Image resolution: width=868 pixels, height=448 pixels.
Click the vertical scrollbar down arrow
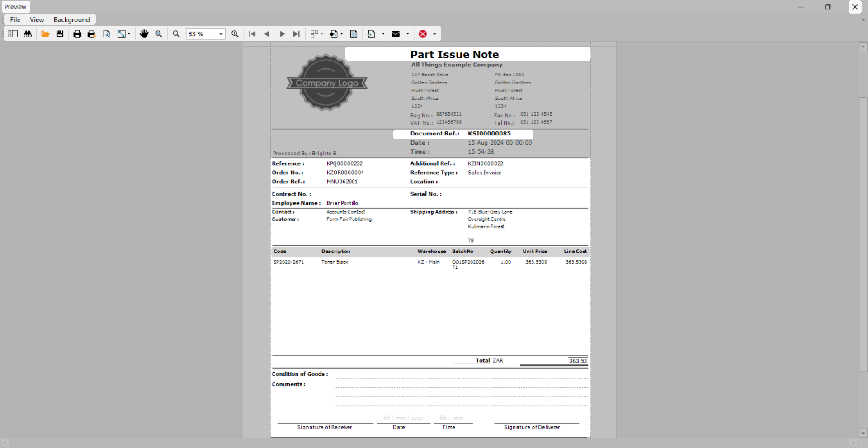[863, 433]
